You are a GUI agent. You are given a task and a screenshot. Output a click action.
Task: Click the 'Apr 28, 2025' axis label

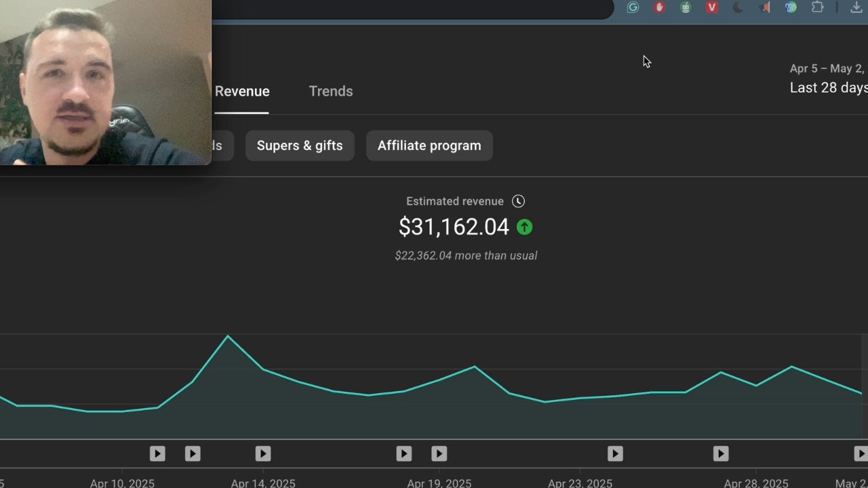click(x=756, y=483)
